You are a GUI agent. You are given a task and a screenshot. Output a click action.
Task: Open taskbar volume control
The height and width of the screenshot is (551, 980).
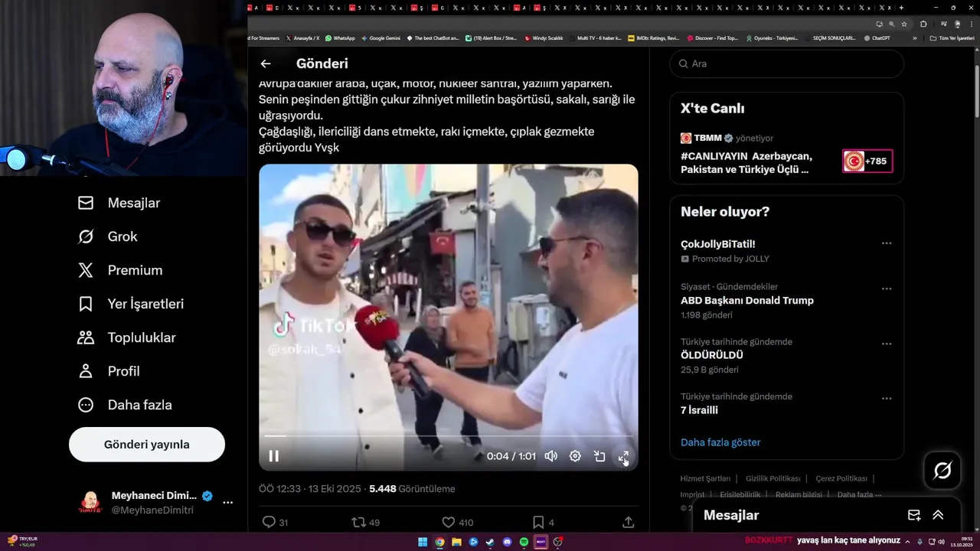(941, 542)
